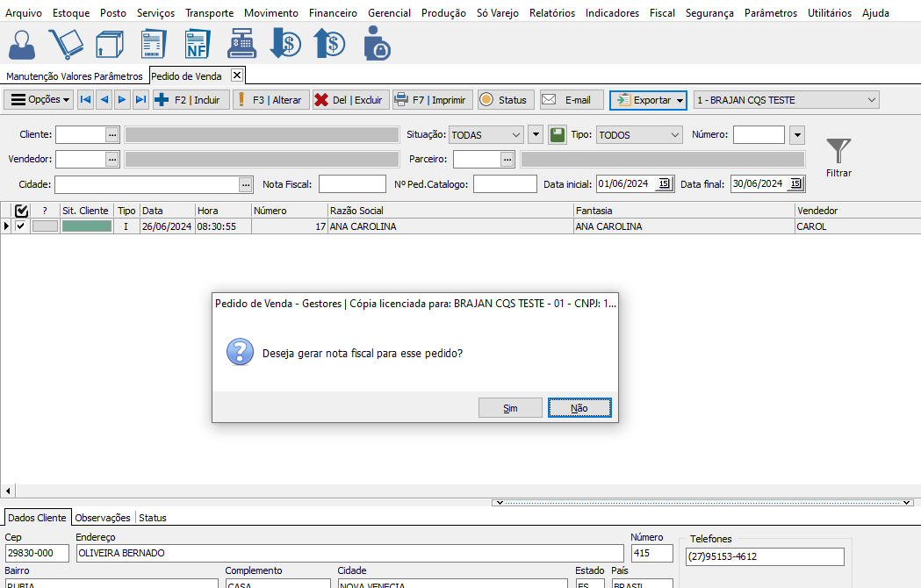921x588 pixels.
Task: Choose Não in the nota fiscal dialog
Action: [x=579, y=408]
